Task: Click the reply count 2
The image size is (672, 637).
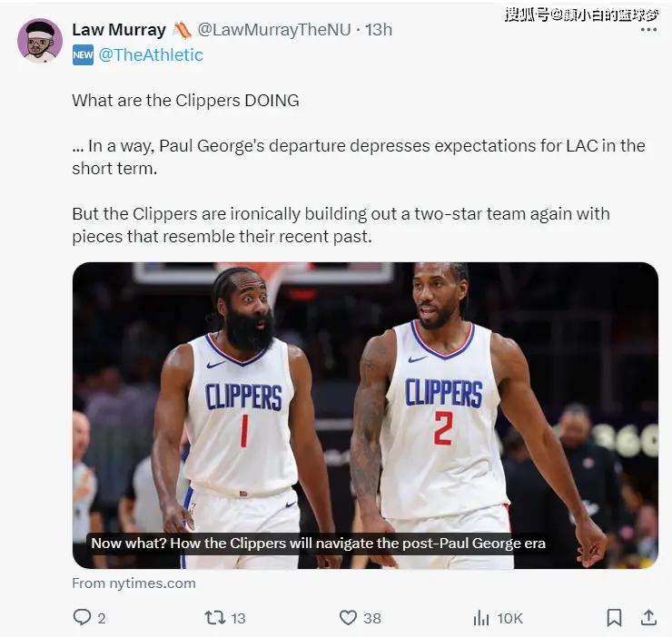Action: coord(101,618)
